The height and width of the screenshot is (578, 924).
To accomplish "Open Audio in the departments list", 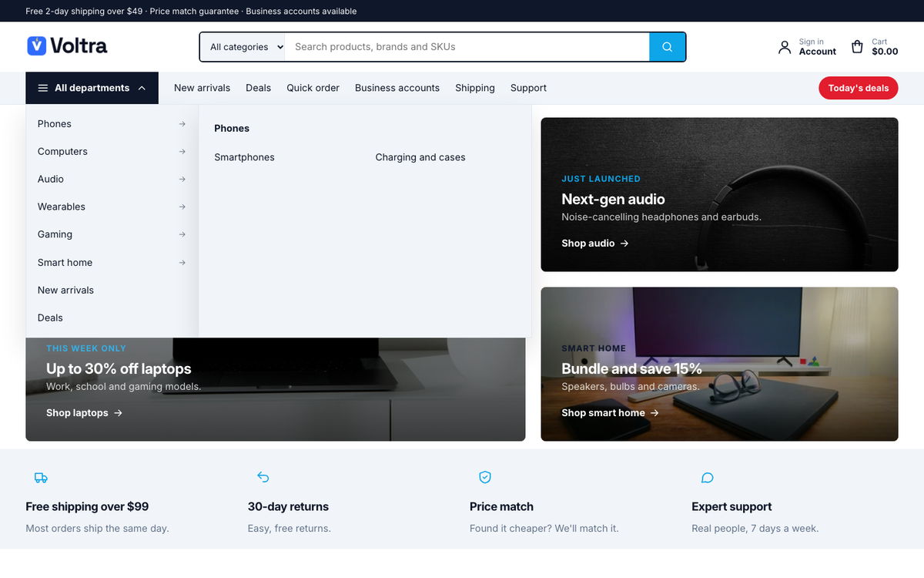I will click(112, 180).
